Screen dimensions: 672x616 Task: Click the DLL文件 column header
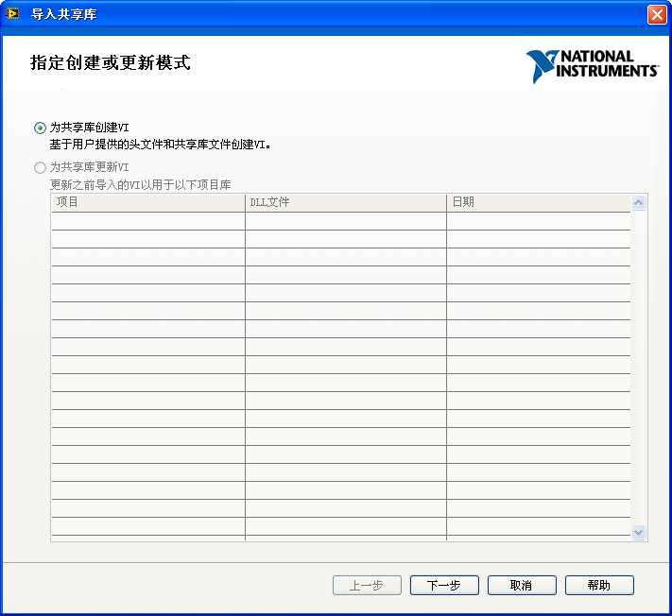point(345,202)
